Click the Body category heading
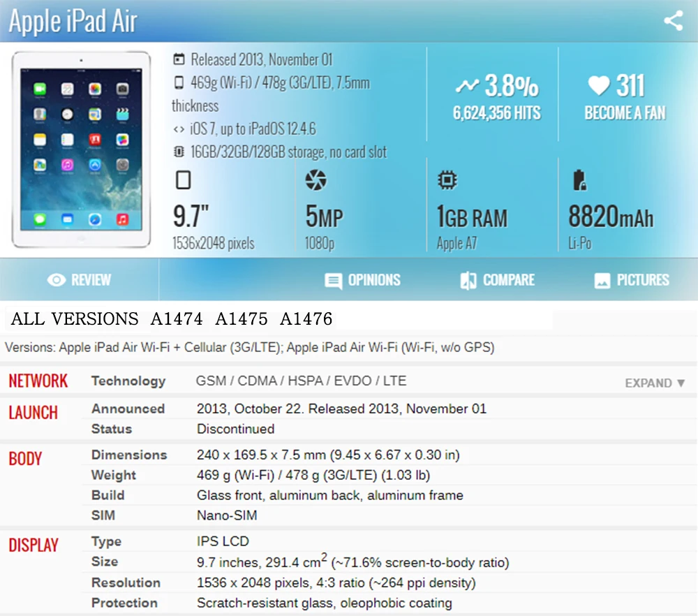 tap(25, 458)
